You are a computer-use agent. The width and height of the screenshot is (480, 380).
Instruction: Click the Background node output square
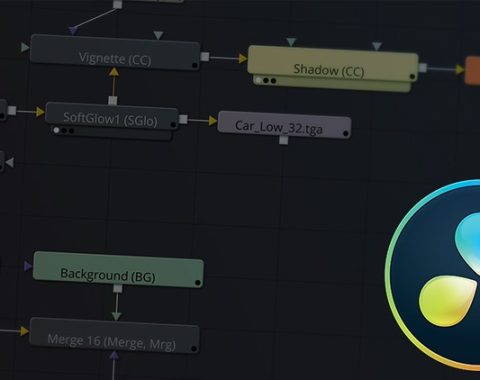click(x=117, y=289)
